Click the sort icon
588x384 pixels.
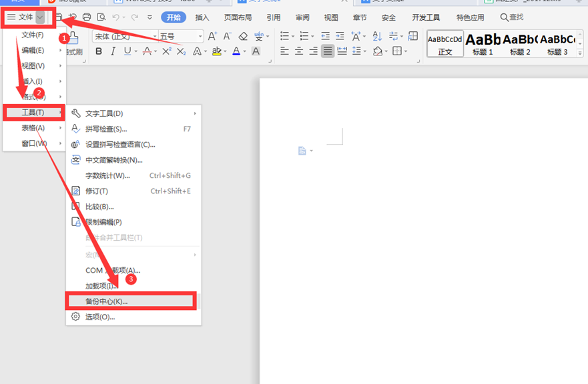pos(377,36)
